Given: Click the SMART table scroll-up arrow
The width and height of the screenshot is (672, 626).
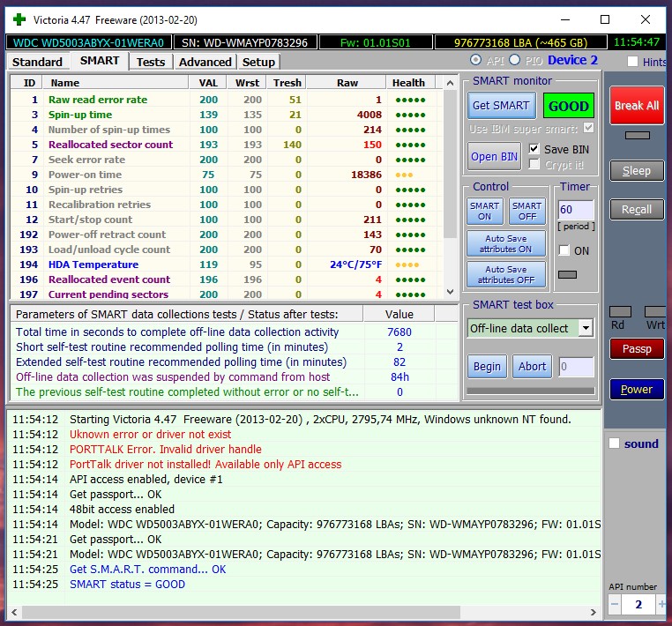Looking at the screenshot, I should pyautogui.click(x=450, y=83).
